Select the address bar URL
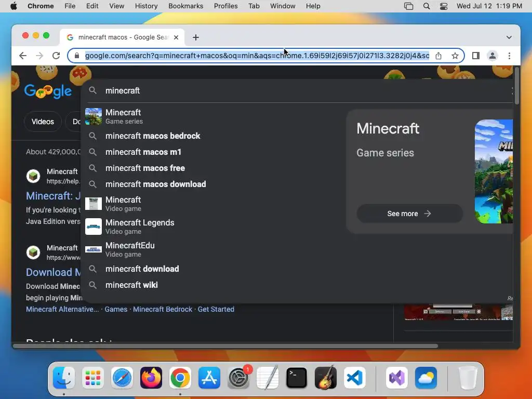Viewport: 532px width, 399px height. point(257,56)
